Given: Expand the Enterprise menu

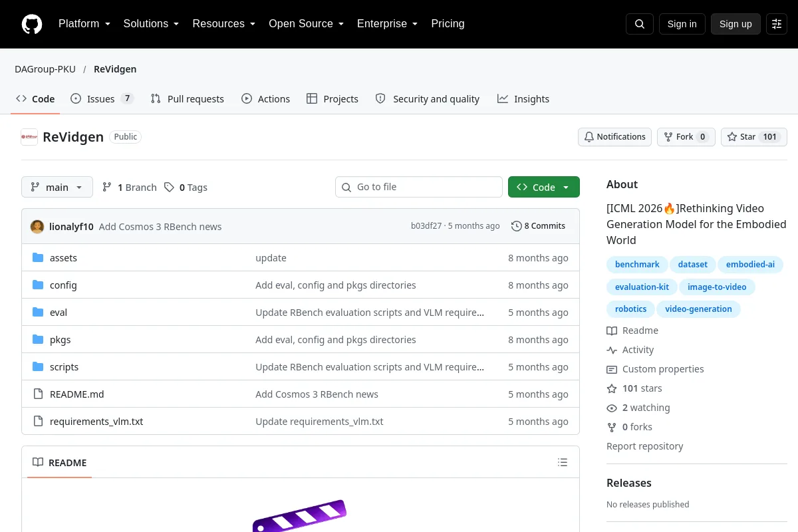Looking at the screenshot, I should click(387, 24).
